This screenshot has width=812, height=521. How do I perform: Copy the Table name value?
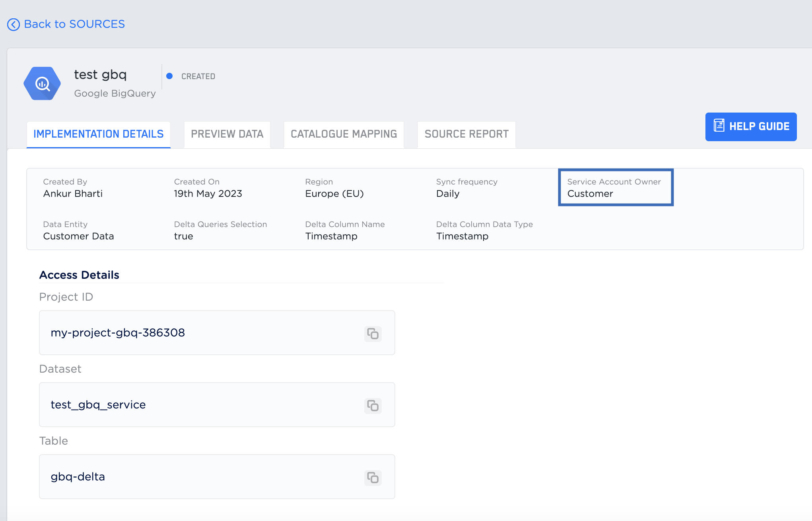pos(373,478)
